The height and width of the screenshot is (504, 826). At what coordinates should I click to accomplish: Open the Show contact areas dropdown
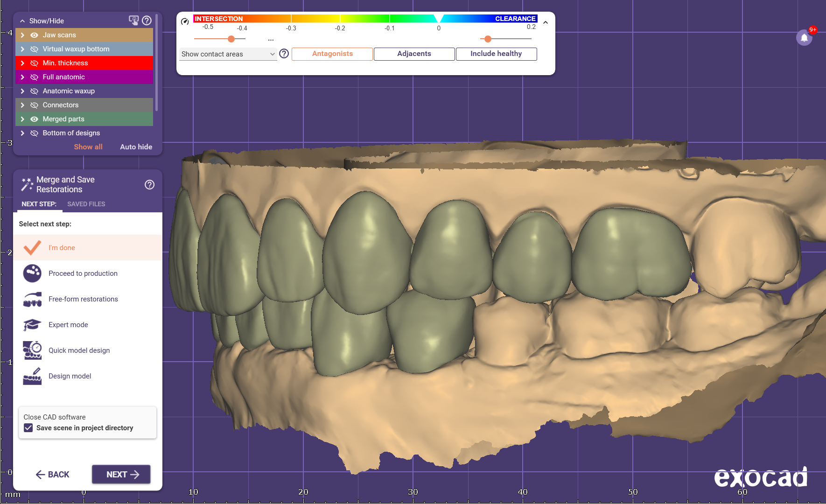tap(228, 54)
